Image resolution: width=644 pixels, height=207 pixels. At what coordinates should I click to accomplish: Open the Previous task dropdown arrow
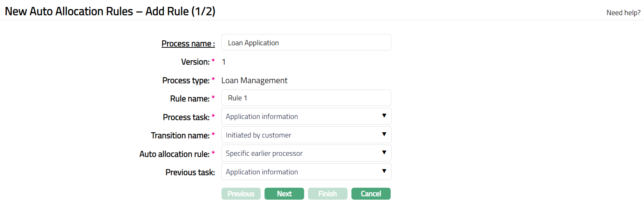[x=384, y=172]
